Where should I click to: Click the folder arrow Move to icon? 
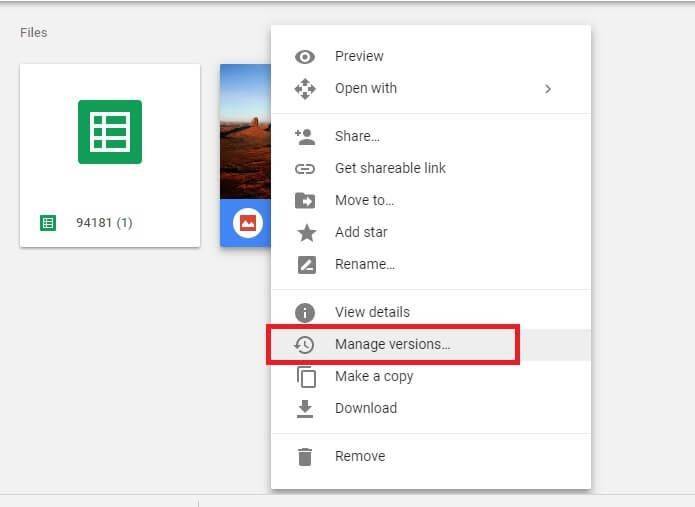[x=305, y=200]
